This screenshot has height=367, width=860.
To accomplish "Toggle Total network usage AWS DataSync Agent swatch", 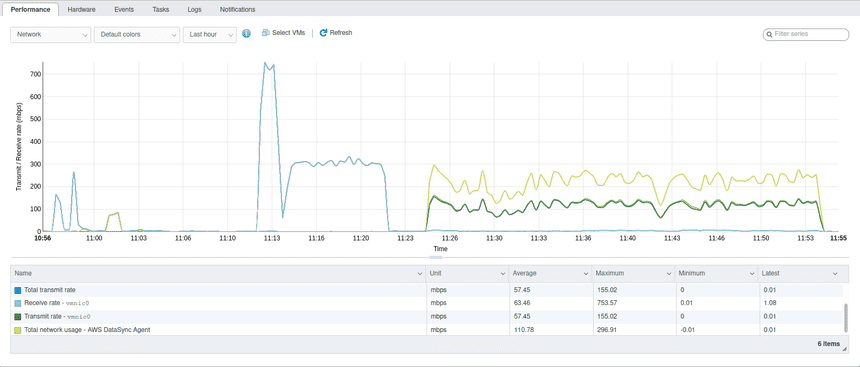I will [18, 330].
